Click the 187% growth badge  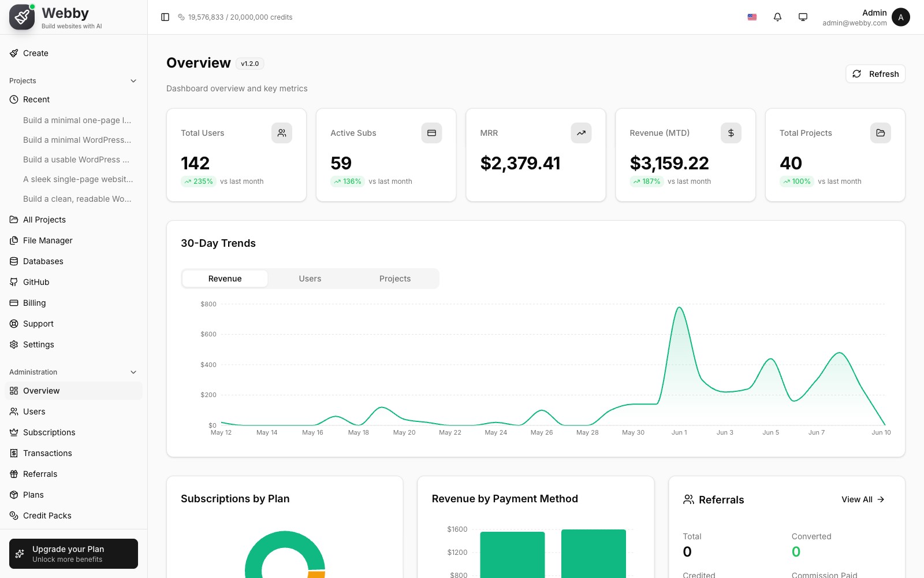647,181
